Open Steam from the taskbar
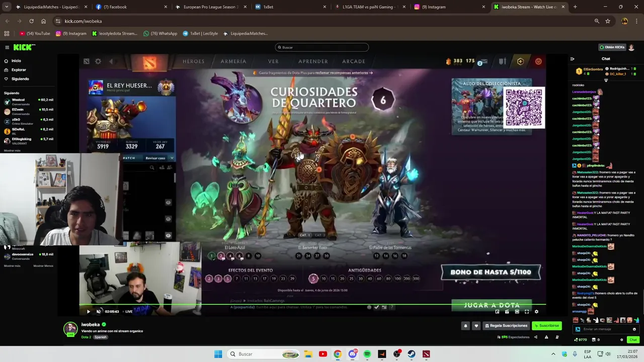Viewport: 644px width, 362px height. click(412, 354)
